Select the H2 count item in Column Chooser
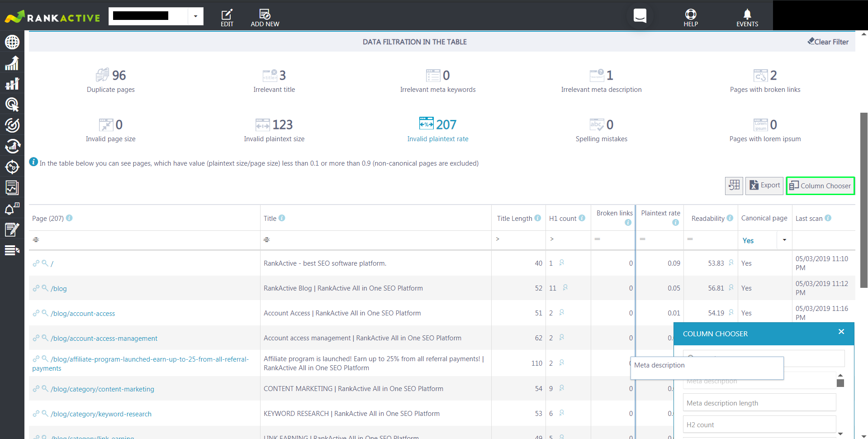Screen dimensions: 868x439 759,425
